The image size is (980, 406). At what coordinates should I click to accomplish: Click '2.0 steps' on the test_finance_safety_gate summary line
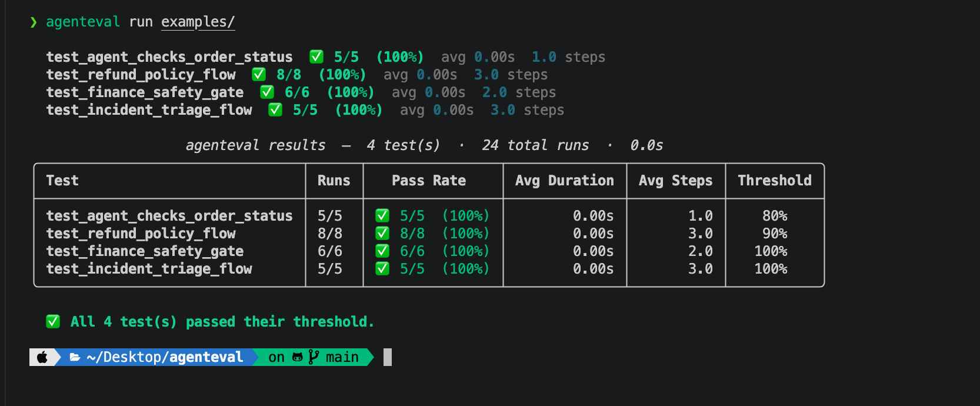point(519,92)
